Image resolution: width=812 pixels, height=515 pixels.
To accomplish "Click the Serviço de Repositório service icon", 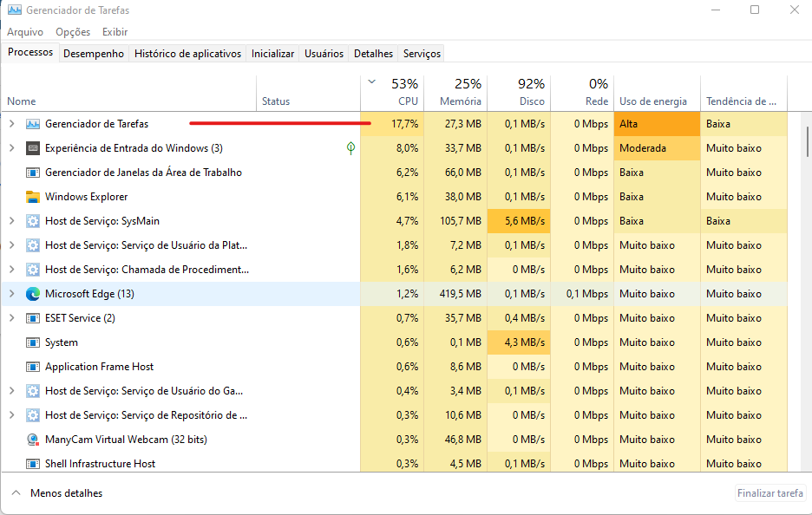I will pyautogui.click(x=33, y=415).
